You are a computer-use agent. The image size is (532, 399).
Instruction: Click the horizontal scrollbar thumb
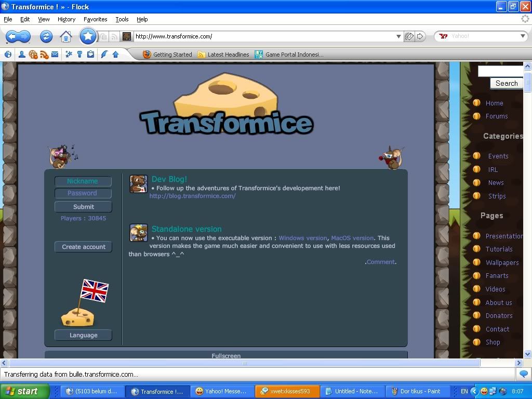pyautogui.click(x=244, y=363)
